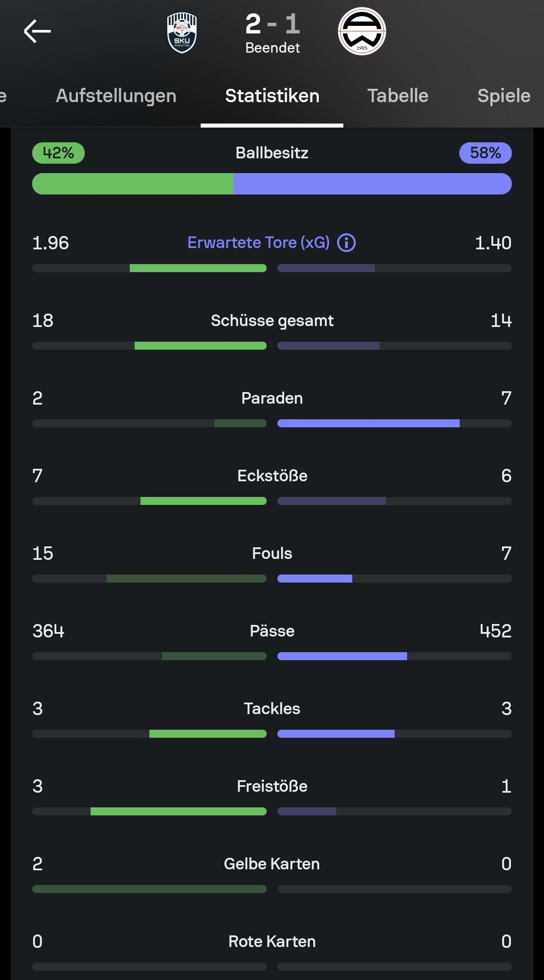Select the Gelbe Karten statistic label

(272, 864)
